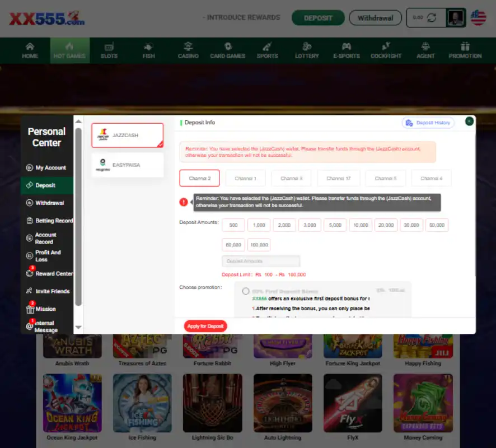Open the SPORTS section
The height and width of the screenshot is (448, 496).
click(x=267, y=50)
